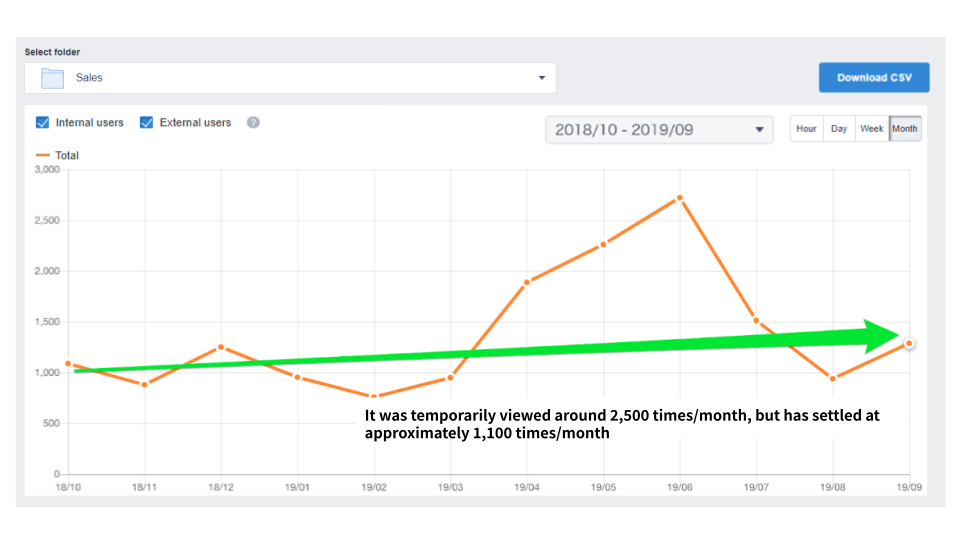Click the Sales folder icon

(52, 78)
